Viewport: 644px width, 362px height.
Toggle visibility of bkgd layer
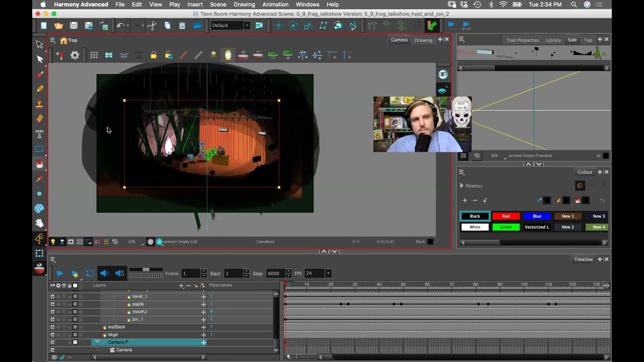[x=52, y=335]
